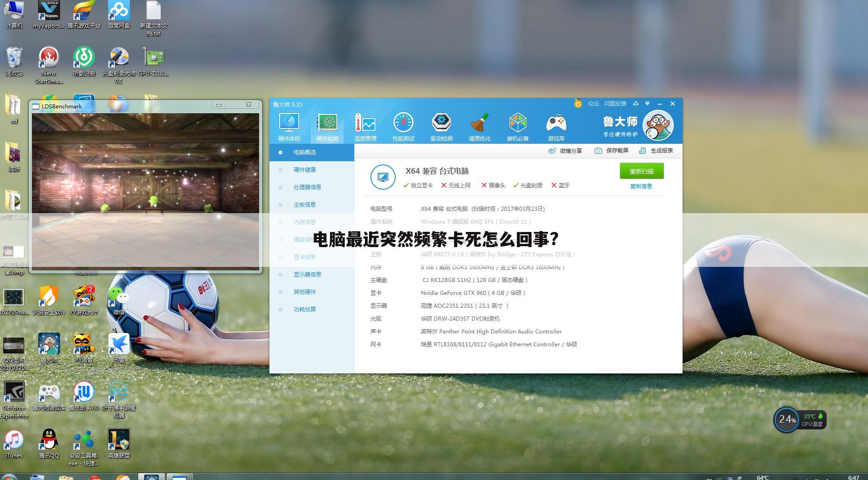868x480 pixels.
Task: Click the green 重新扫描 button
Action: click(641, 171)
